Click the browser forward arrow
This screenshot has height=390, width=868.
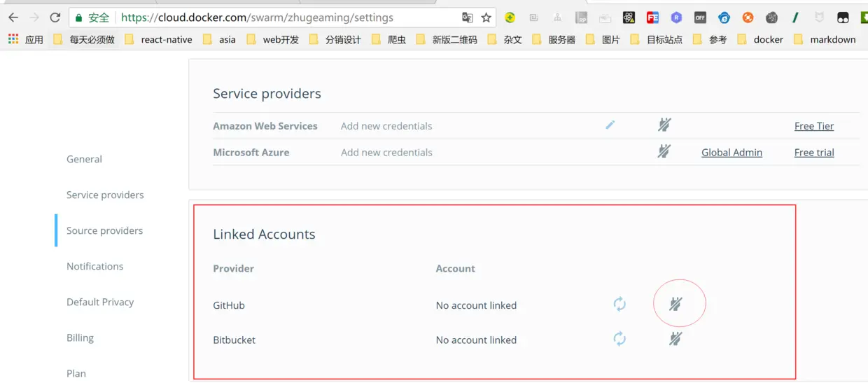coord(34,18)
